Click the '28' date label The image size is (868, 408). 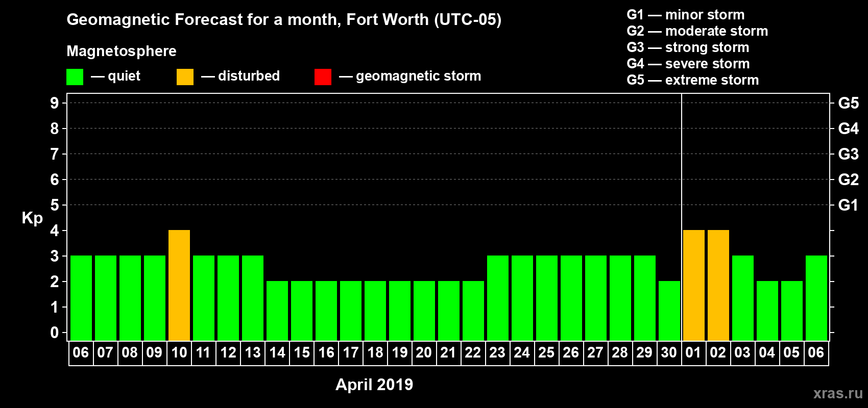tap(620, 353)
